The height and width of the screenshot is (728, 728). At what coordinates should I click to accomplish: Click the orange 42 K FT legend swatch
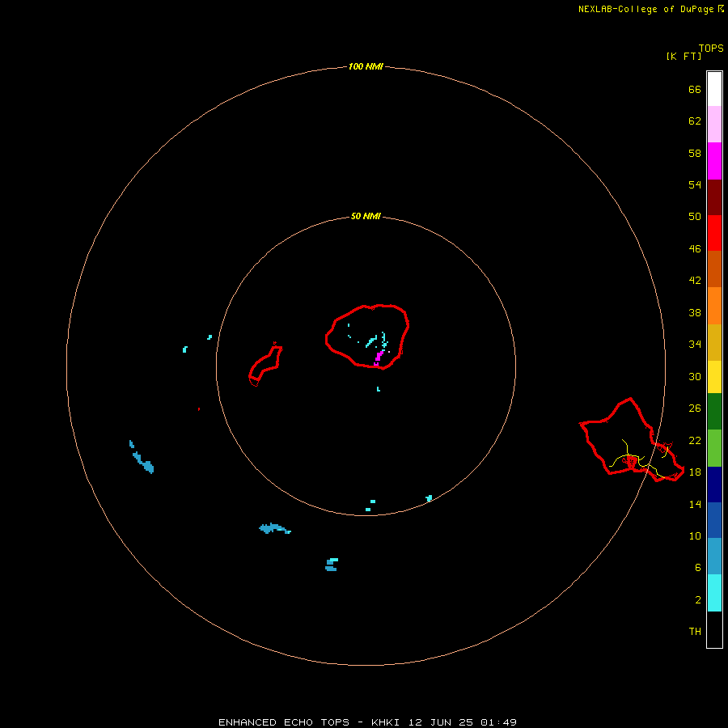coord(714,306)
